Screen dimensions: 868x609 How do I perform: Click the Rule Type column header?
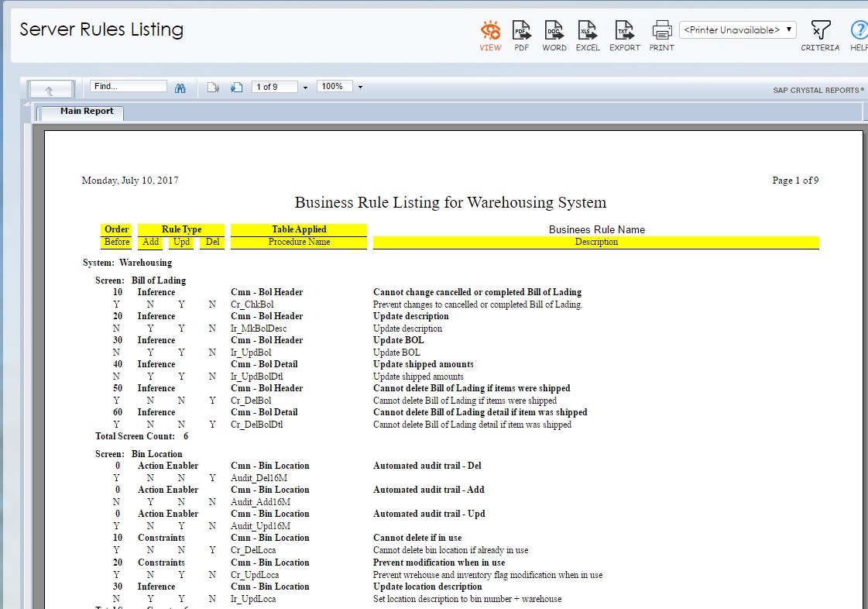[x=181, y=229]
